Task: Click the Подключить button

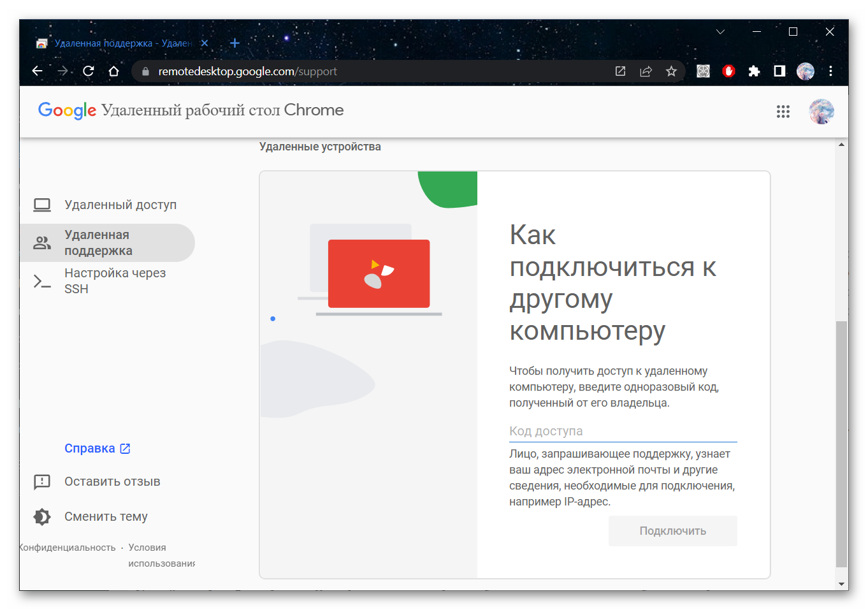Action: (x=673, y=531)
